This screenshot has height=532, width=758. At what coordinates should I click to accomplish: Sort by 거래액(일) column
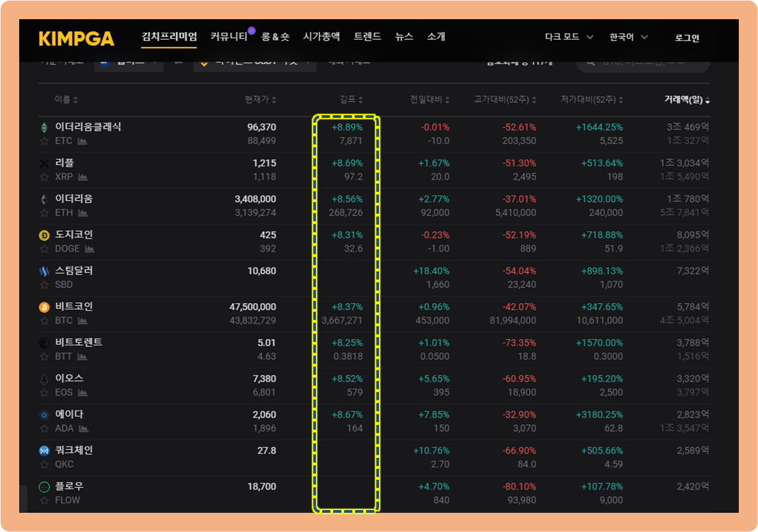pos(687,99)
